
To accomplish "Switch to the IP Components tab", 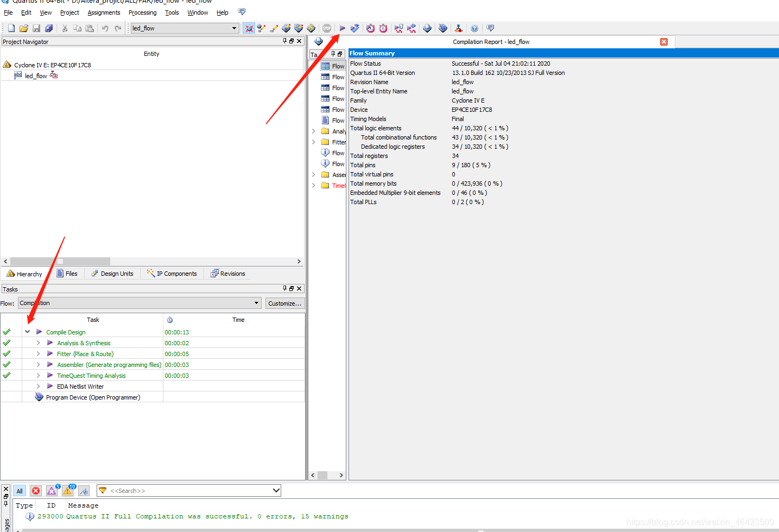I will pos(172,274).
